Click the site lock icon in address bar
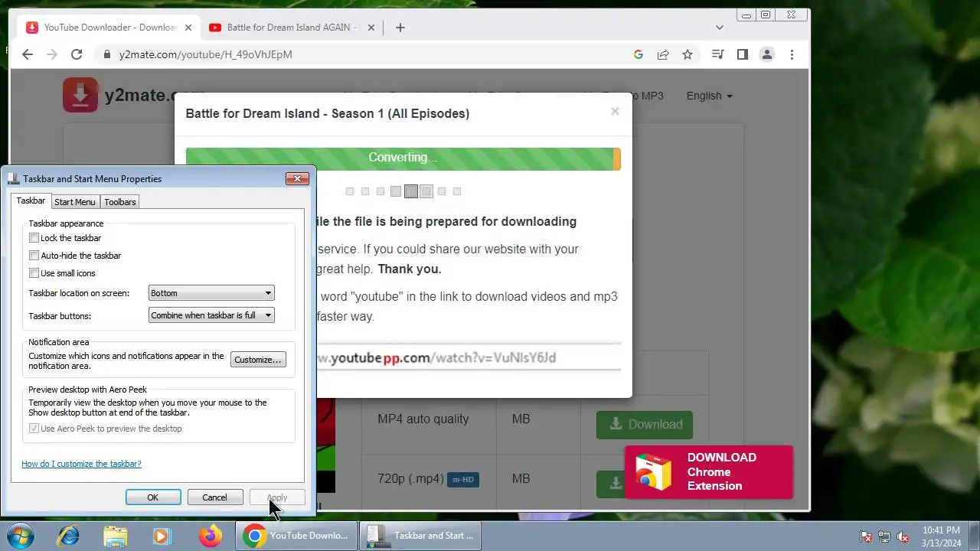The width and height of the screenshot is (980, 551). (x=106, y=54)
